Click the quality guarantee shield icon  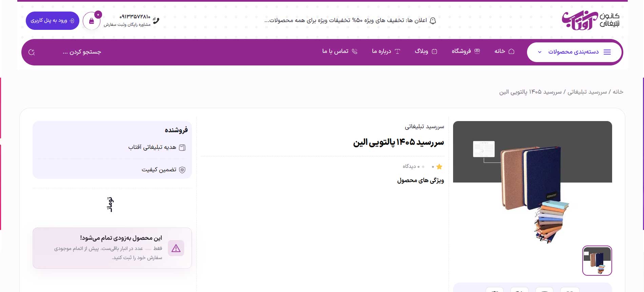[182, 170]
